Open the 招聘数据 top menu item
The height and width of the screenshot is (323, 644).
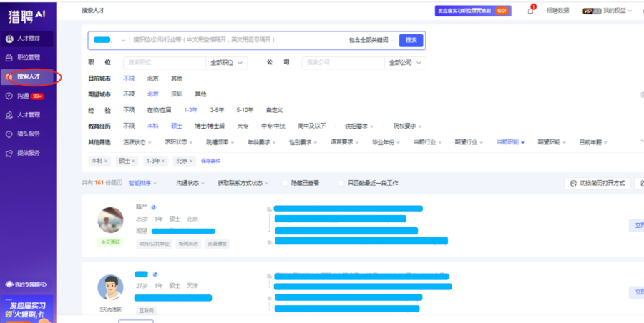[x=557, y=11]
